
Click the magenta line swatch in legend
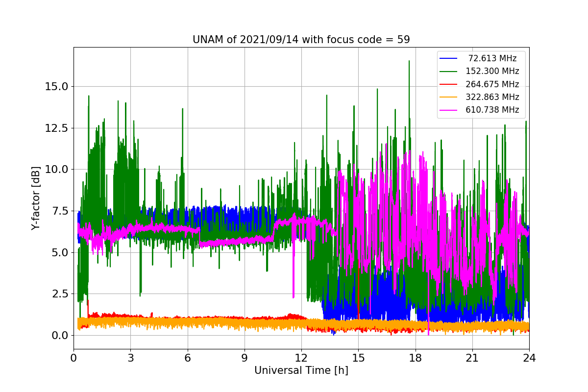point(448,110)
